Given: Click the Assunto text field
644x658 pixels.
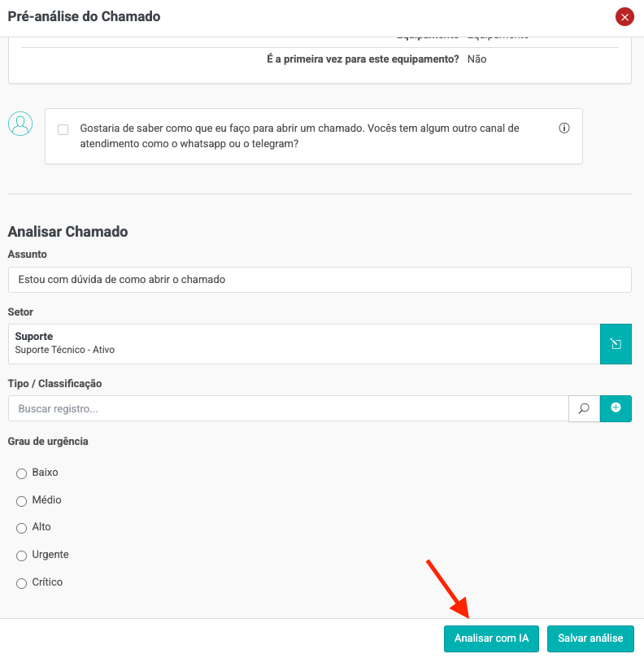Looking at the screenshot, I should point(320,279).
